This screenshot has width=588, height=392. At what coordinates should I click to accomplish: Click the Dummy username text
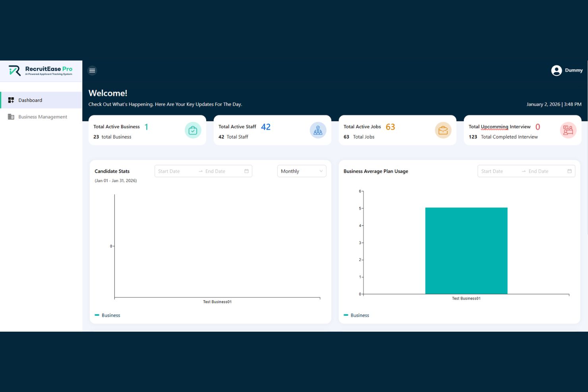pyautogui.click(x=574, y=70)
